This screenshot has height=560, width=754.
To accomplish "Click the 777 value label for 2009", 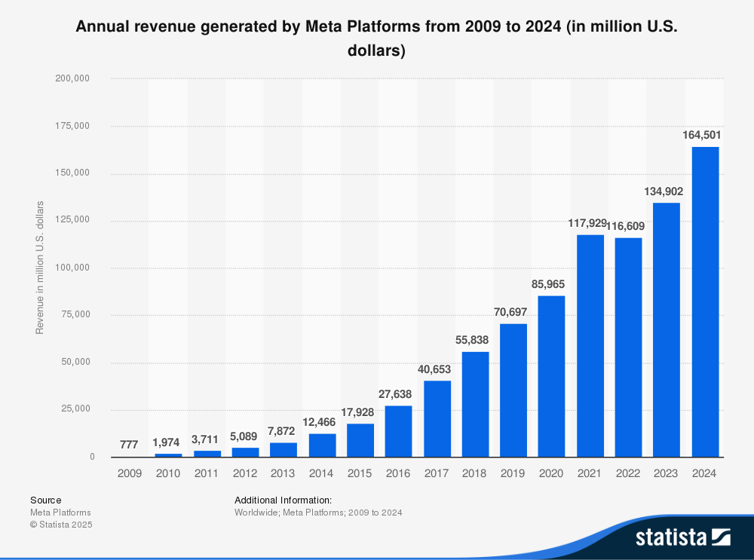I will click(x=130, y=445).
